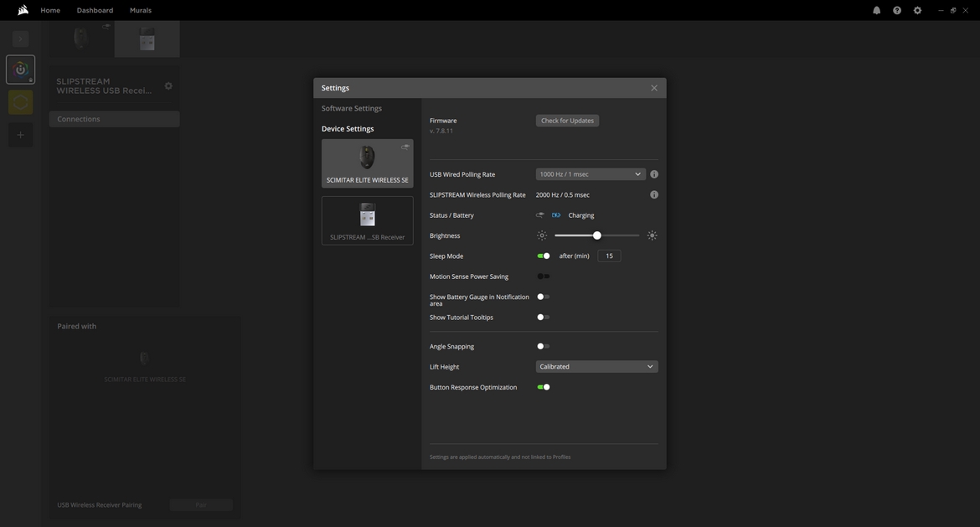This screenshot has width=980, height=527.
Task: Enable Show Tutorial Tooltips
Action: (x=543, y=318)
